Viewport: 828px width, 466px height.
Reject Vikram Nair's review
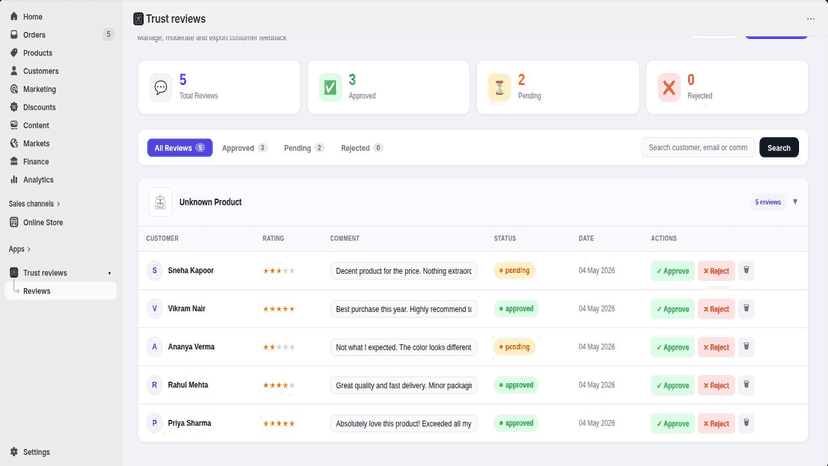point(716,309)
